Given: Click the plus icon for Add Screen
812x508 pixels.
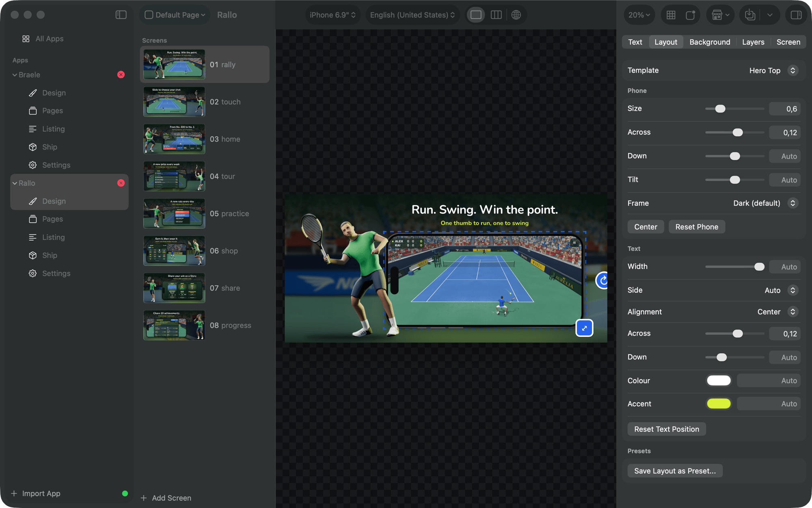Looking at the screenshot, I should (144, 498).
